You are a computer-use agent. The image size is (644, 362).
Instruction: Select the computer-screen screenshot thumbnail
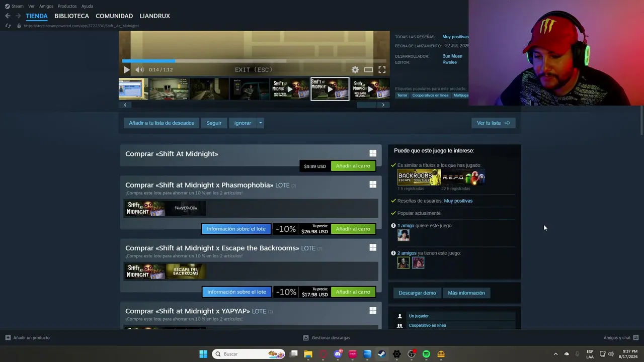pyautogui.click(x=133, y=89)
